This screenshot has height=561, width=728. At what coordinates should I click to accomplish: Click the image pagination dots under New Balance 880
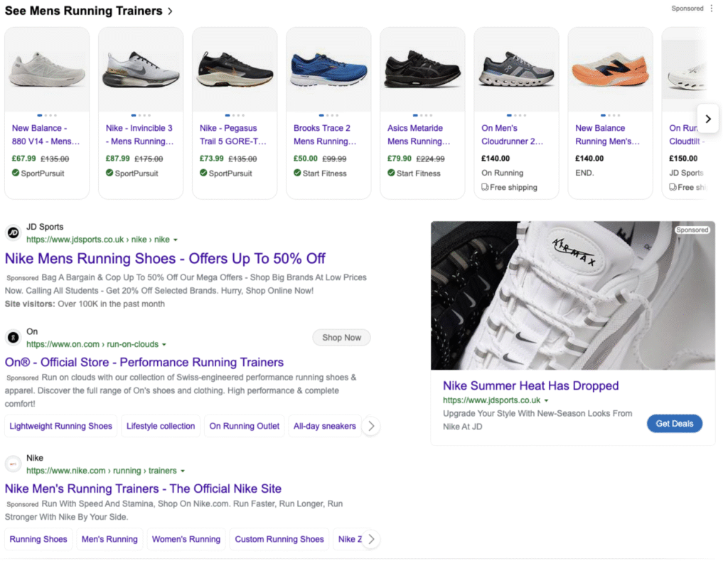click(47, 115)
